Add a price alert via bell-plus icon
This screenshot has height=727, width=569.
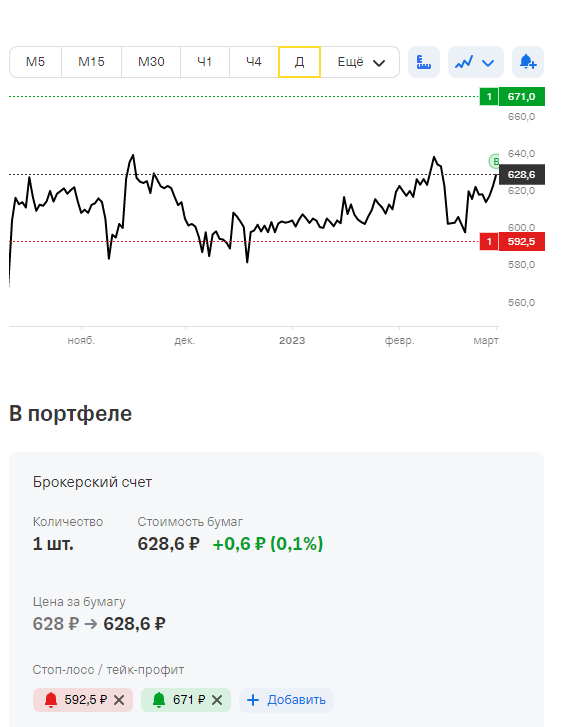(x=528, y=62)
